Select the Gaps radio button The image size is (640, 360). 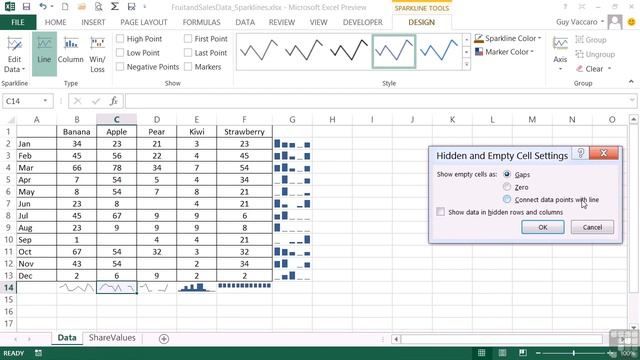pos(507,174)
